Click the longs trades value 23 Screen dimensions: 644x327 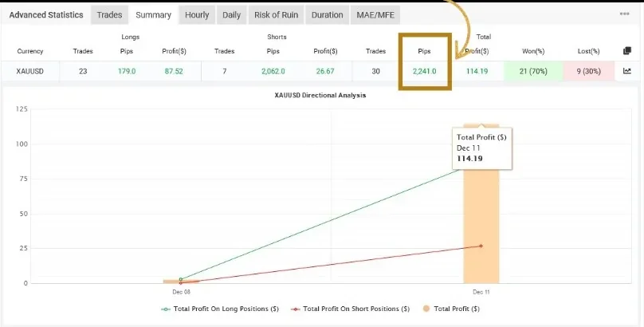[x=83, y=71]
